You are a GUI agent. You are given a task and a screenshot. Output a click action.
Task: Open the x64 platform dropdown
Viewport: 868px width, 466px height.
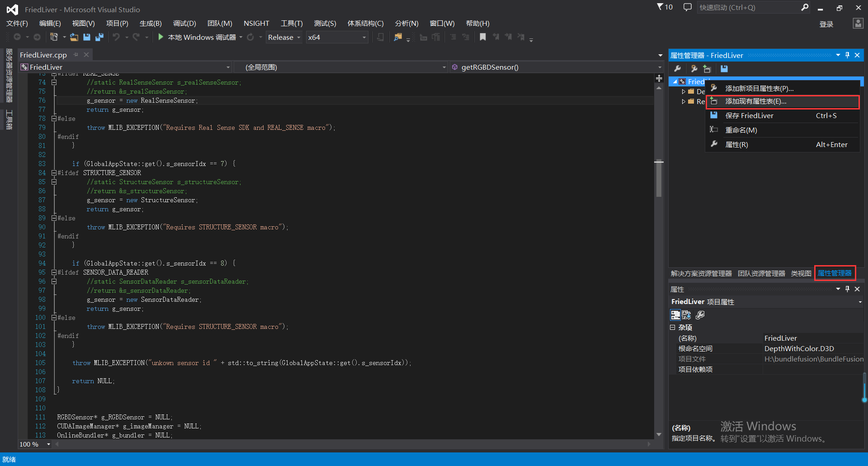[337, 37]
